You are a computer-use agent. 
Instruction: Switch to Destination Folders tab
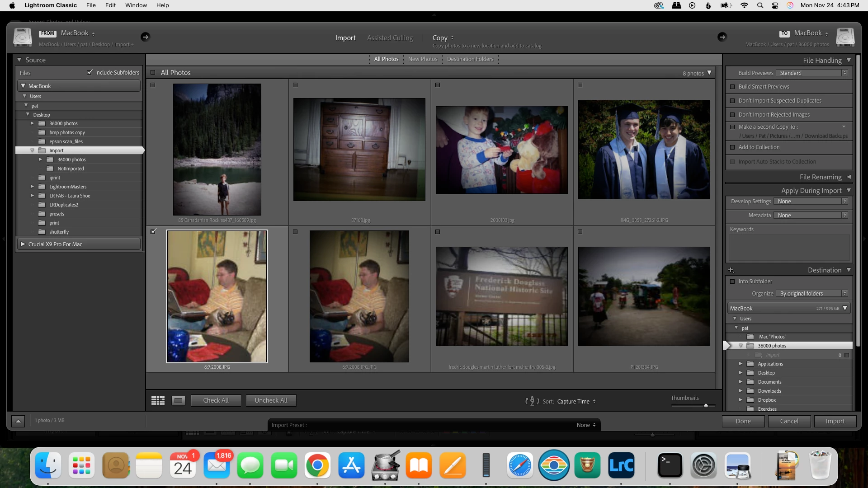click(470, 59)
